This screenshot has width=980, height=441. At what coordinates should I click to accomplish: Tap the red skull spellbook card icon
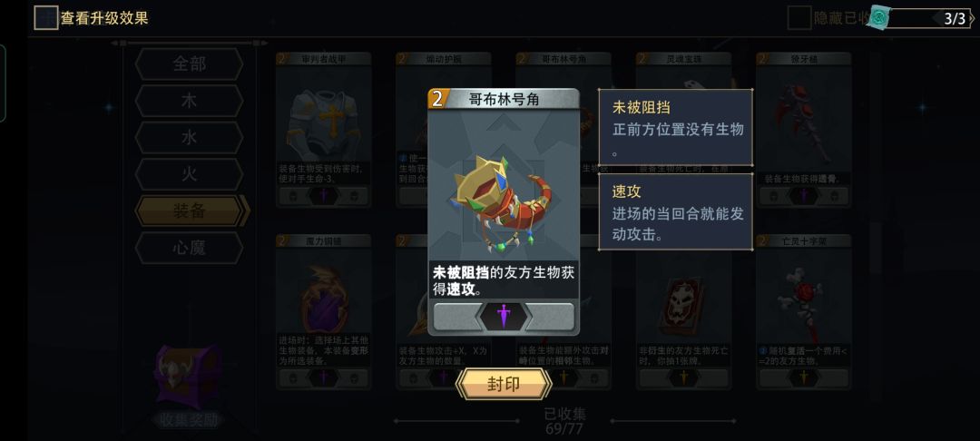(682, 306)
